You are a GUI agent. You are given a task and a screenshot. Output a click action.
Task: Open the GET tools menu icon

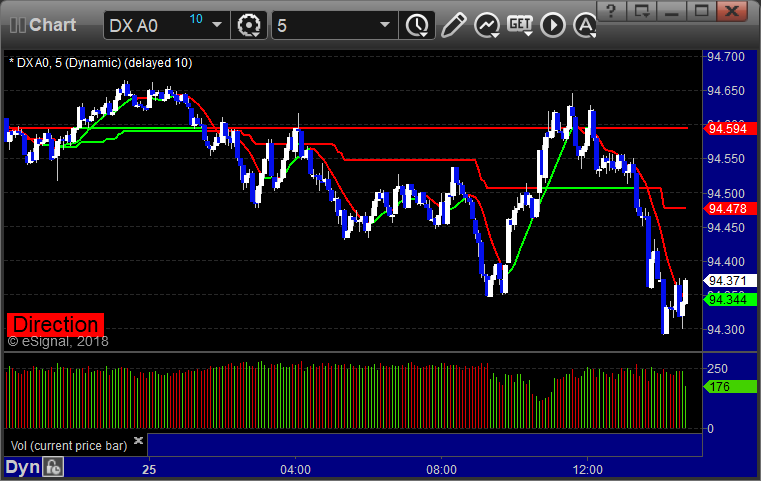520,25
